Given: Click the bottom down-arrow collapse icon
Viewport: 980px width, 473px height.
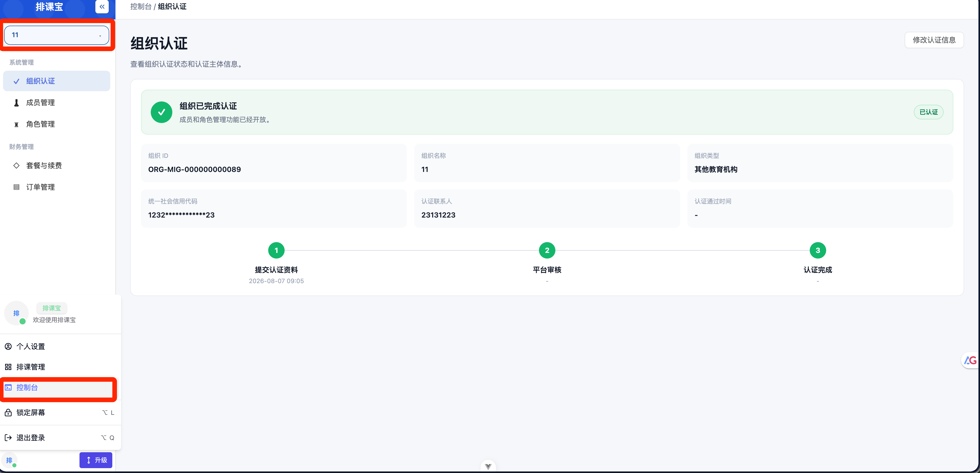Looking at the screenshot, I should coord(488,466).
